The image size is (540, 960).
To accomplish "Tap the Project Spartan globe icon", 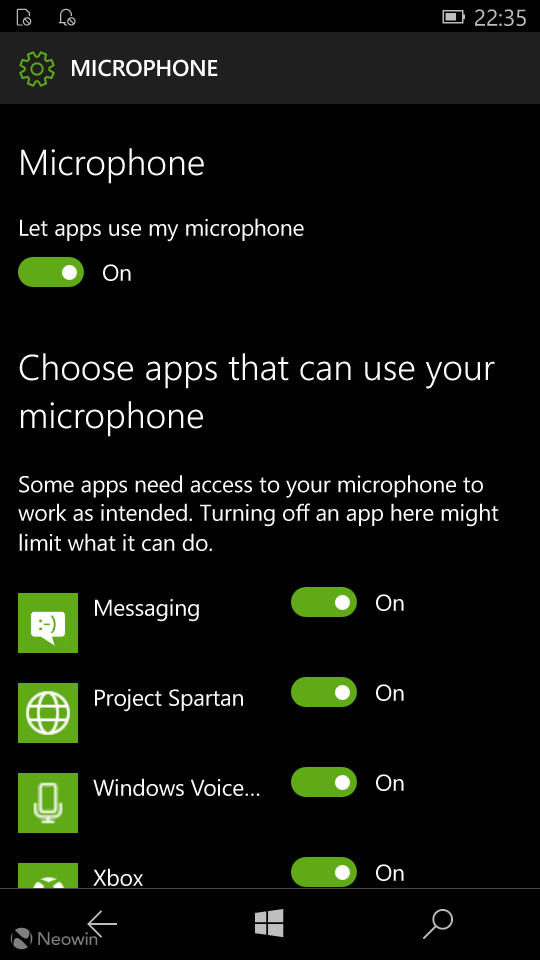I will point(48,713).
